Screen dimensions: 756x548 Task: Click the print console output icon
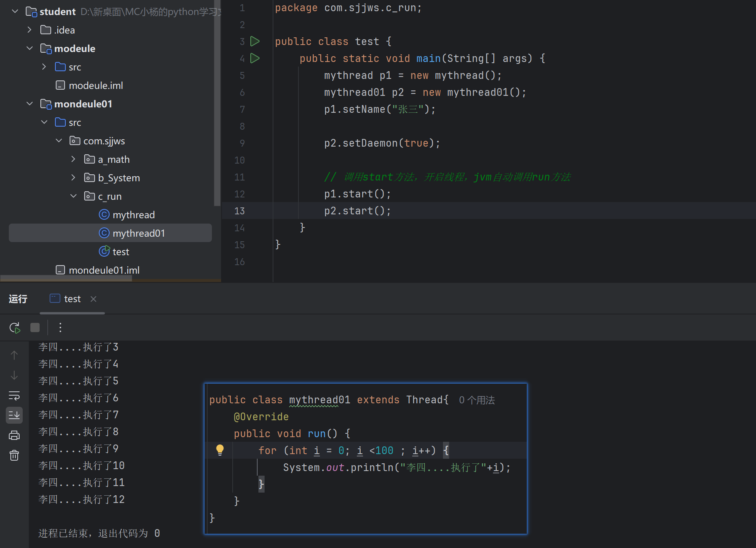tap(14, 435)
